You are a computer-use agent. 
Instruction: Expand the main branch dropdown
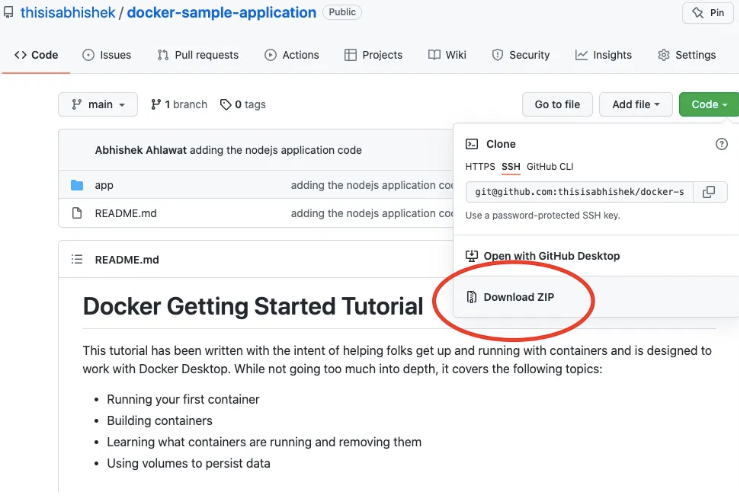(98, 104)
